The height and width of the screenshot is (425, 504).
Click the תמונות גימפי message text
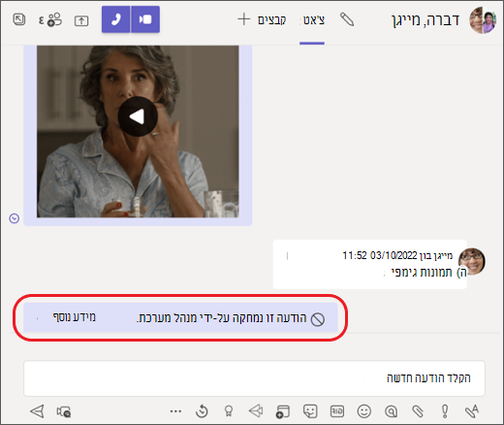(422, 273)
